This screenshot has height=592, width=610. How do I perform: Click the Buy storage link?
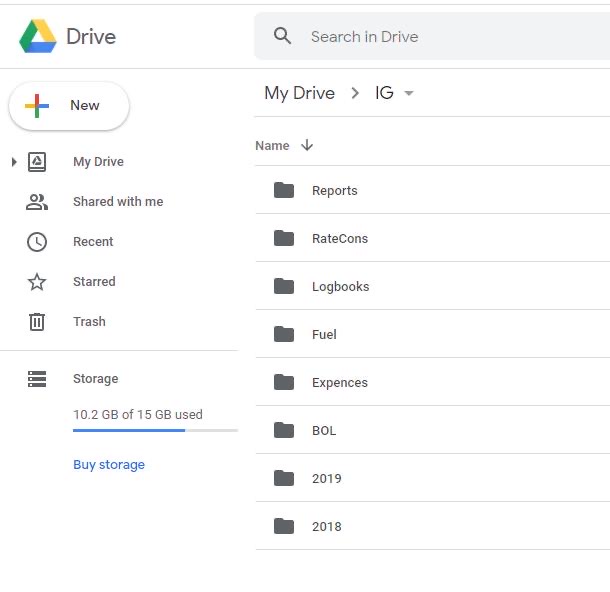(109, 464)
